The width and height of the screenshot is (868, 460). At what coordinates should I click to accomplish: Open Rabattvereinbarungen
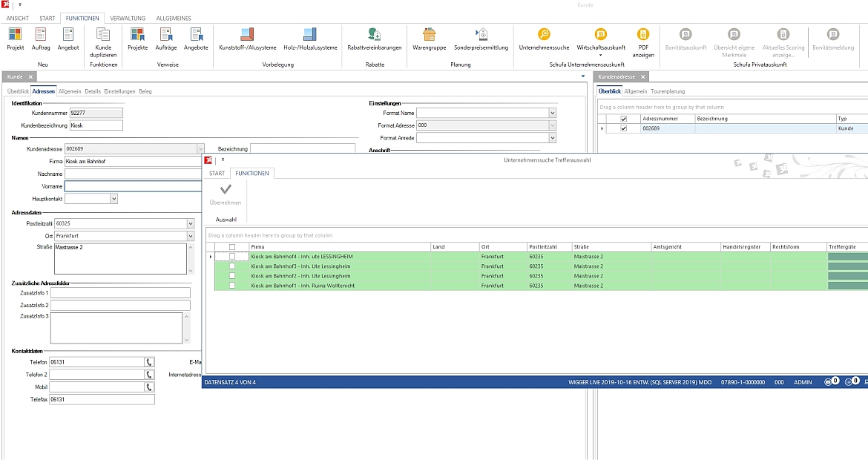click(x=375, y=35)
